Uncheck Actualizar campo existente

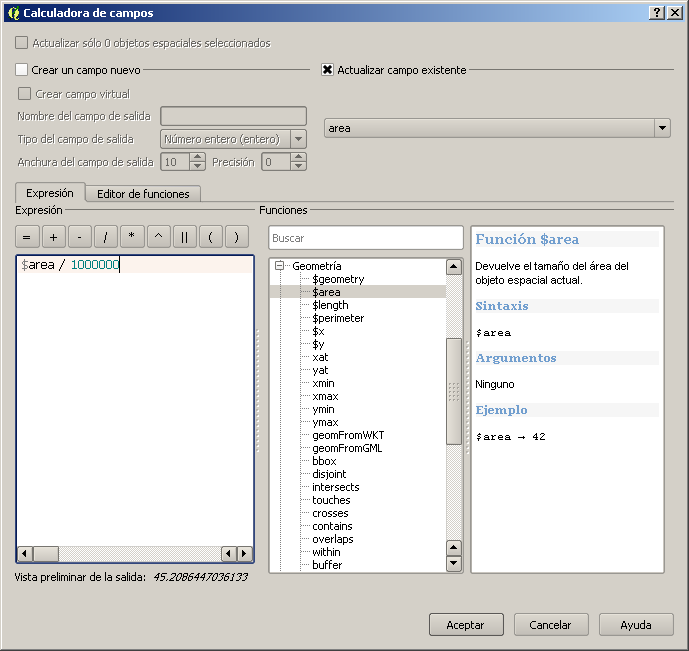(327, 69)
